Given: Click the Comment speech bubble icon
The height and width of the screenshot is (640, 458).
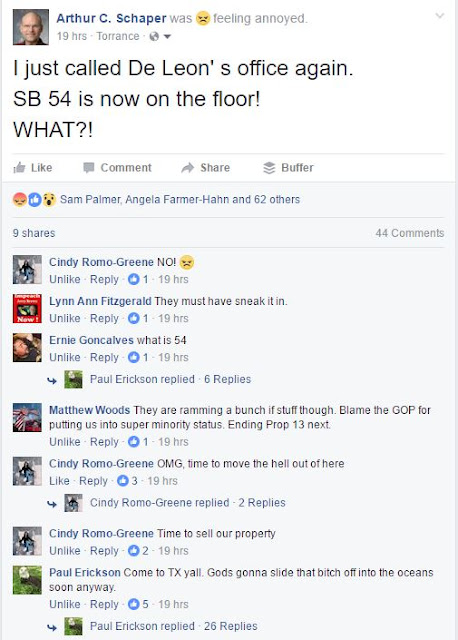Looking at the screenshot, I should click(89, 168).
